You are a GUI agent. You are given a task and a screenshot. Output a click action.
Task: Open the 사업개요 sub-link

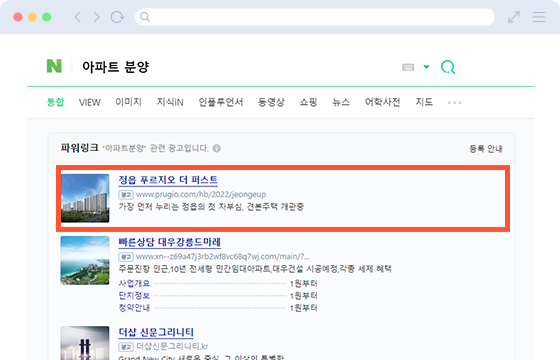pos(134,284)
